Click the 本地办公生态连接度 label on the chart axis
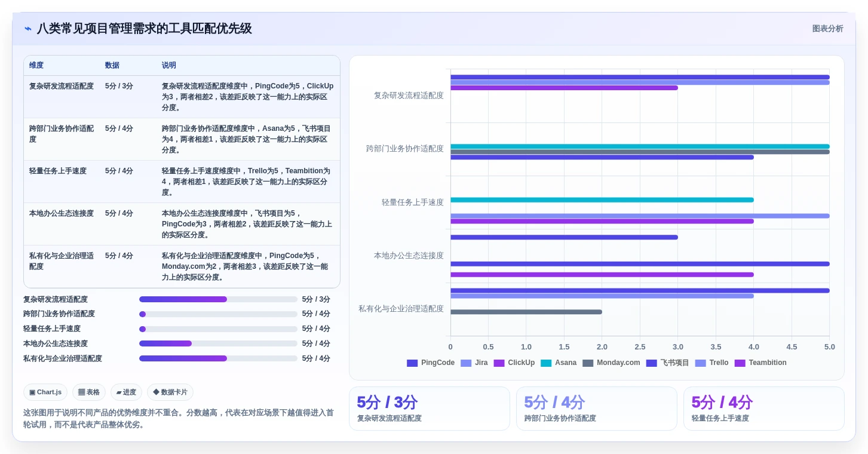Viewport: 868px width, 454px height. [409, 256]
